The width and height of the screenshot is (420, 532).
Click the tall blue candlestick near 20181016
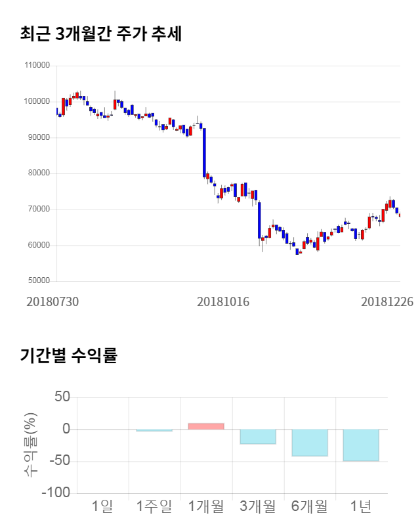click(205, 152)
